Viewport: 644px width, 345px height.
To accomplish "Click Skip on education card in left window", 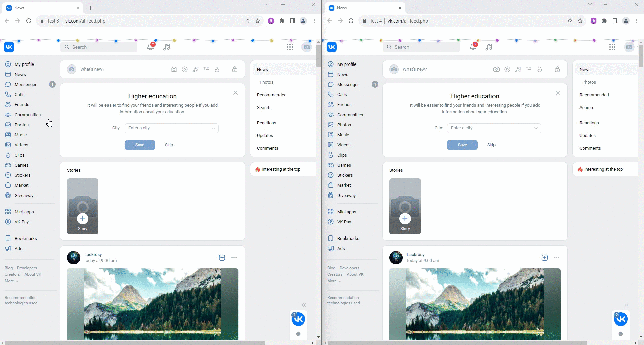I will (x=169, y=145).
